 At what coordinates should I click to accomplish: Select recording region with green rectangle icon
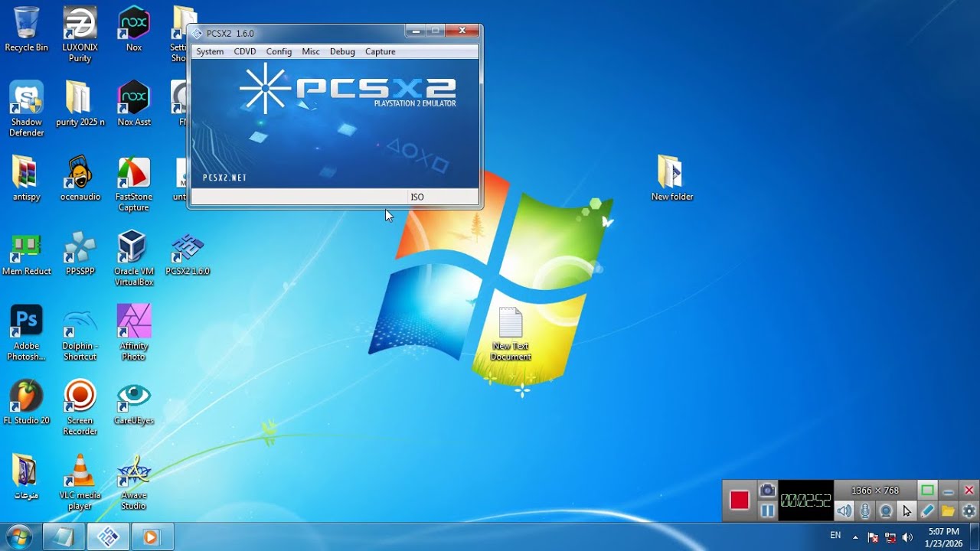click(927, 491)
